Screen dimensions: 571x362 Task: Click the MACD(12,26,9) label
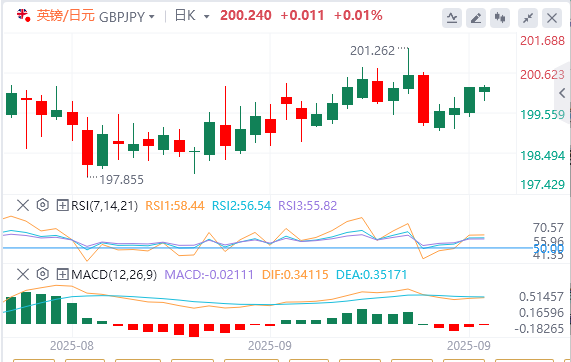(114, 274)
